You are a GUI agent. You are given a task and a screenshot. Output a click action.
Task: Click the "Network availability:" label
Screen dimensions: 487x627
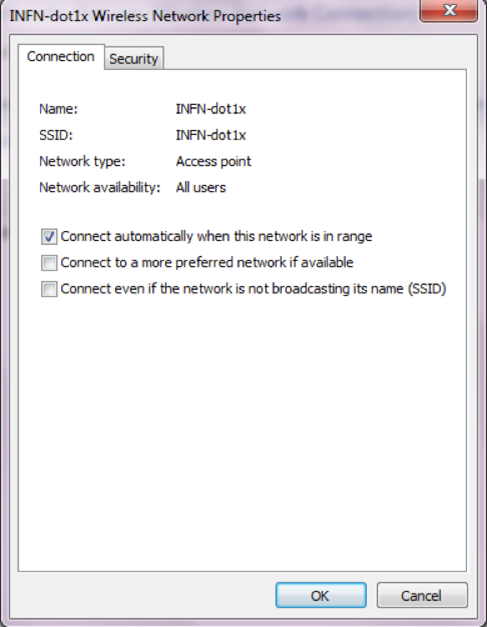pyautogui.click(x=100, y=188)
